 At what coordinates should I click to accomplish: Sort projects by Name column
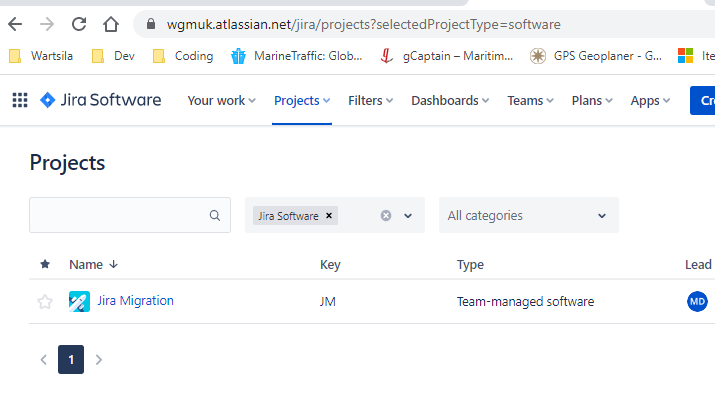point(93,265)
